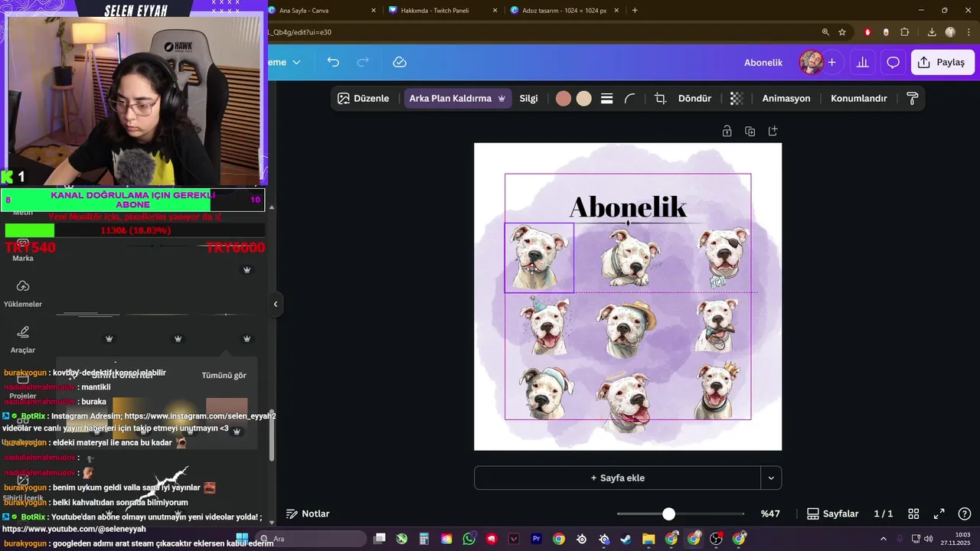Open the Animasyon panel
Screen dimensions: 980x551
click(786, 99)
